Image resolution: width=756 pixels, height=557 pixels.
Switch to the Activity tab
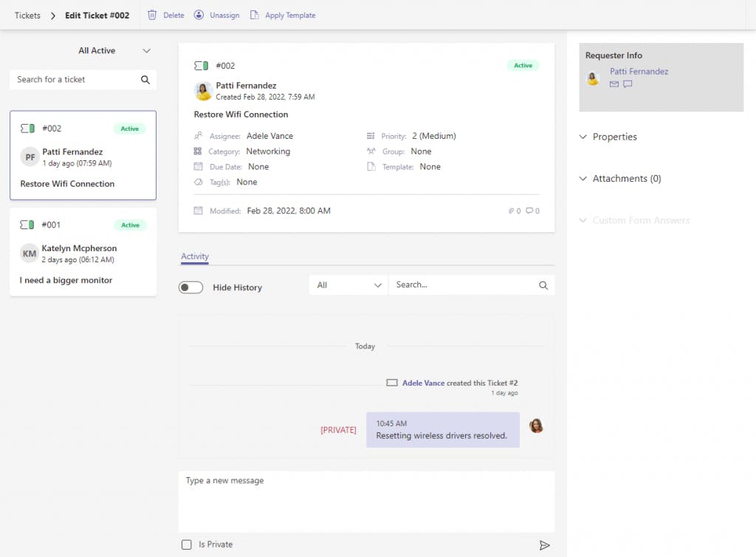pyautogui.click(x=195, y=256)
